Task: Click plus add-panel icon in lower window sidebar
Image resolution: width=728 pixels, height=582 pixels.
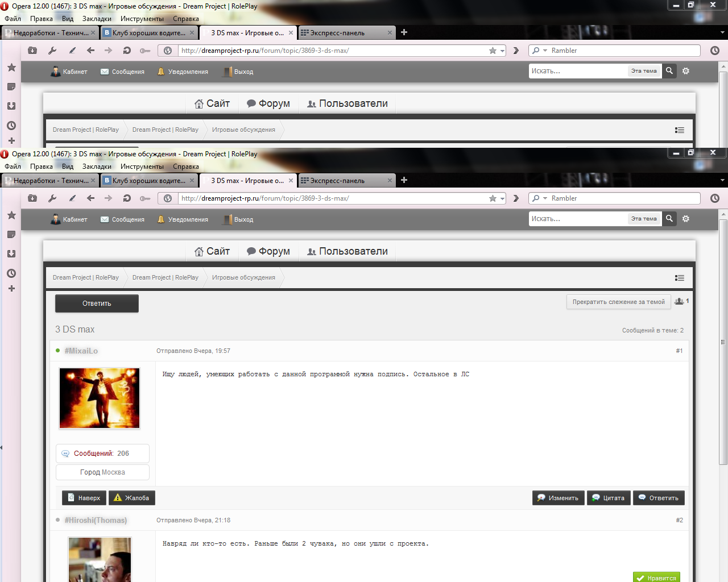Action: point(11,289)
